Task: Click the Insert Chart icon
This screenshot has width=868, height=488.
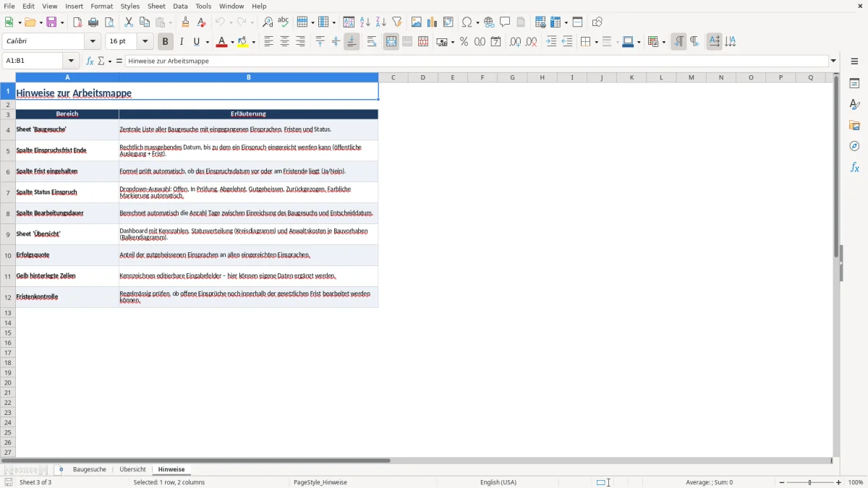Action: (x=433, y=22)
